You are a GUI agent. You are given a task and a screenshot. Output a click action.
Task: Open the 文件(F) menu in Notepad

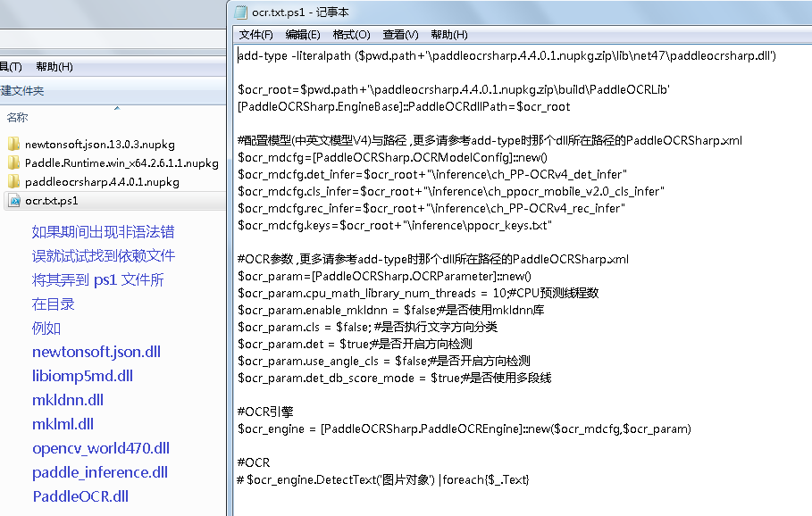pos(255,35)
